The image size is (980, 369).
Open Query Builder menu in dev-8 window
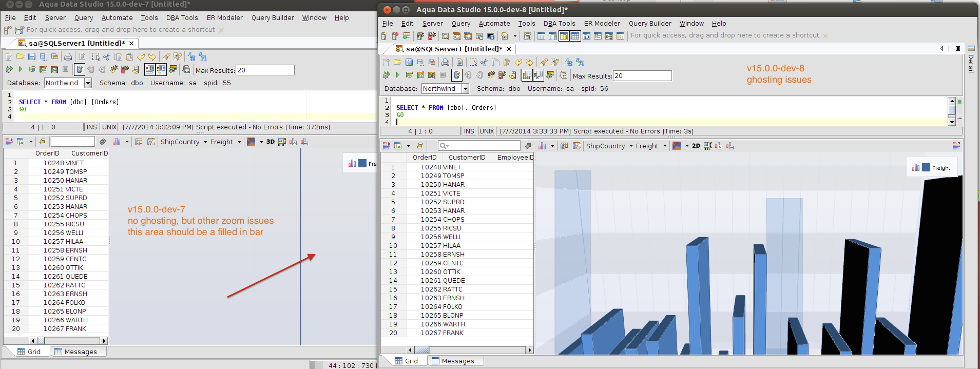click(650, 23)
